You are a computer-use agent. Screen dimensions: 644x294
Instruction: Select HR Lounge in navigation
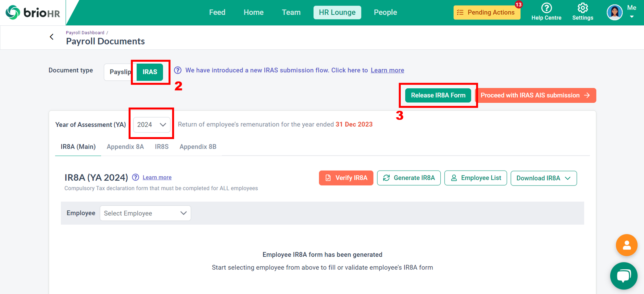pyautogui.click(x=337, y=12)
